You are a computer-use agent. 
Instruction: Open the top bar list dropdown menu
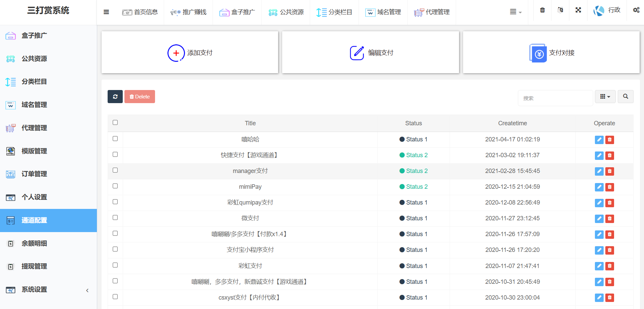[x=515, y=12]
